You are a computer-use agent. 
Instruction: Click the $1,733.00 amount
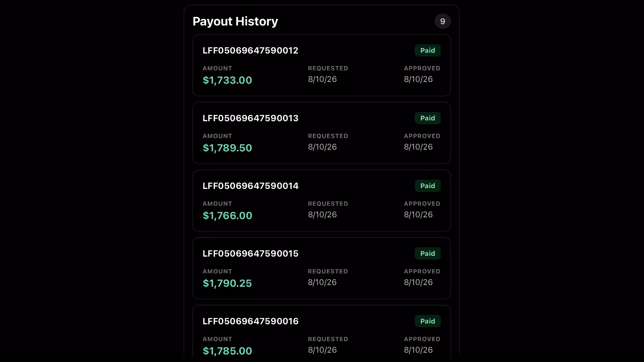(227, 80)
